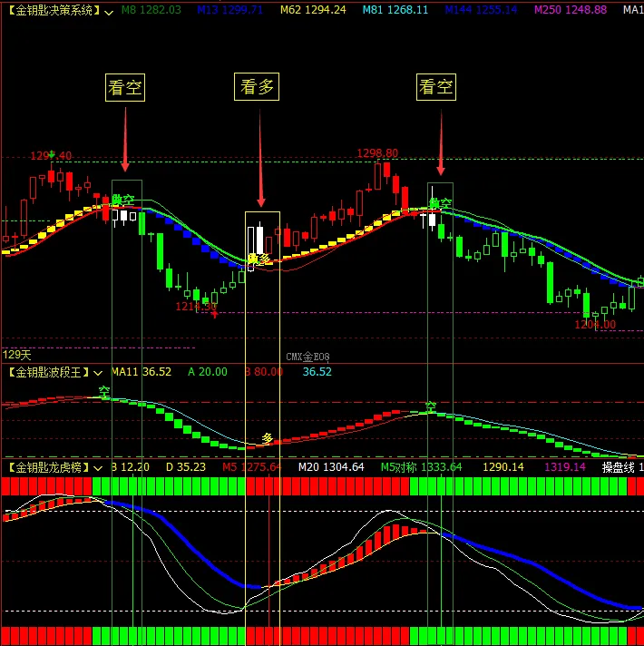
Task: Click the B 80.00 parameter label
Action: point(264,372)
